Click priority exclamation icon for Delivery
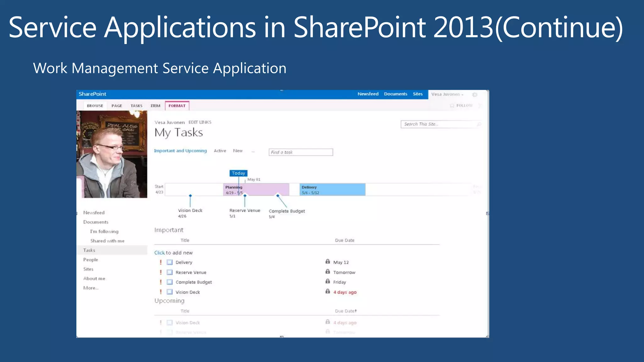Viewport: 644px width, 362px height. [161, 262]
